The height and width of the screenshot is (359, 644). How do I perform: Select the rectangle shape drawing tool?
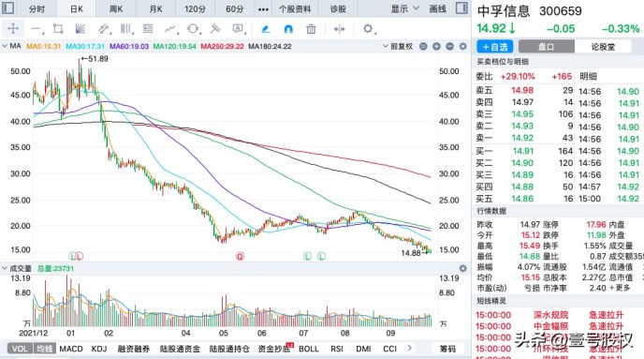(x=58, y=28)
